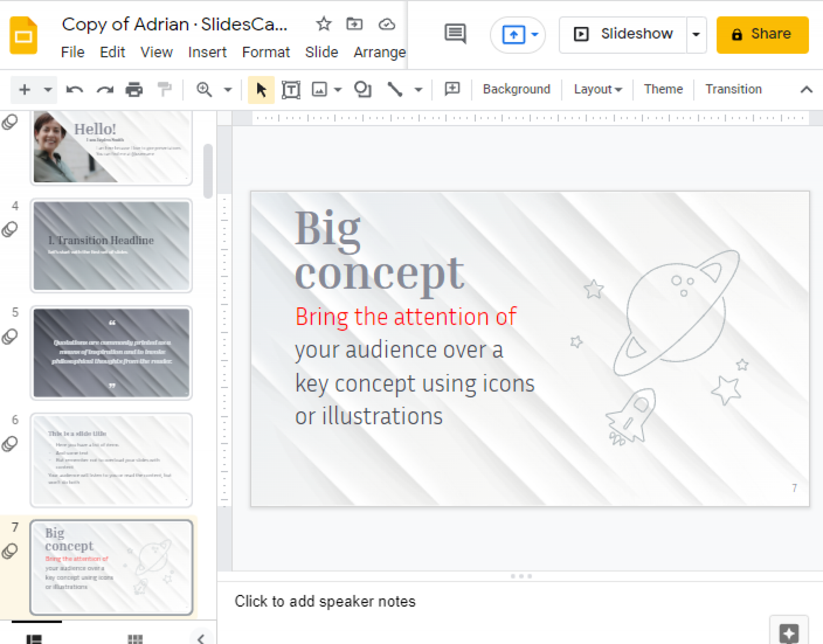Select the Theme option

pos(663,89)
